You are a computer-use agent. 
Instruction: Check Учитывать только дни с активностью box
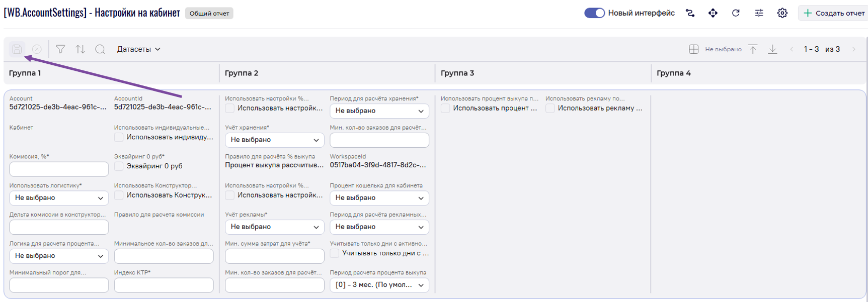335,254
